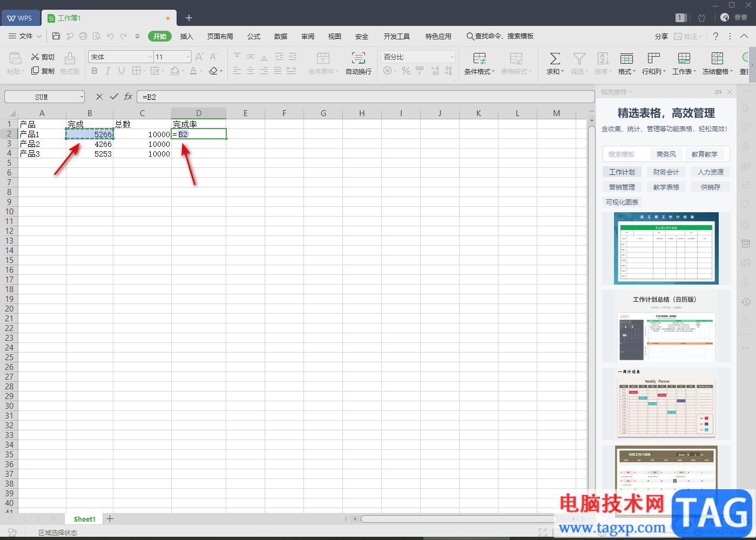
Task: Open Print Preview icon
Action: pos(97,36)
